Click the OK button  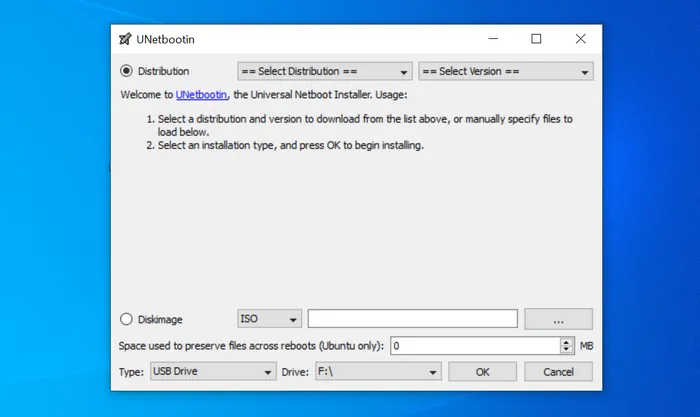[483, 372]
